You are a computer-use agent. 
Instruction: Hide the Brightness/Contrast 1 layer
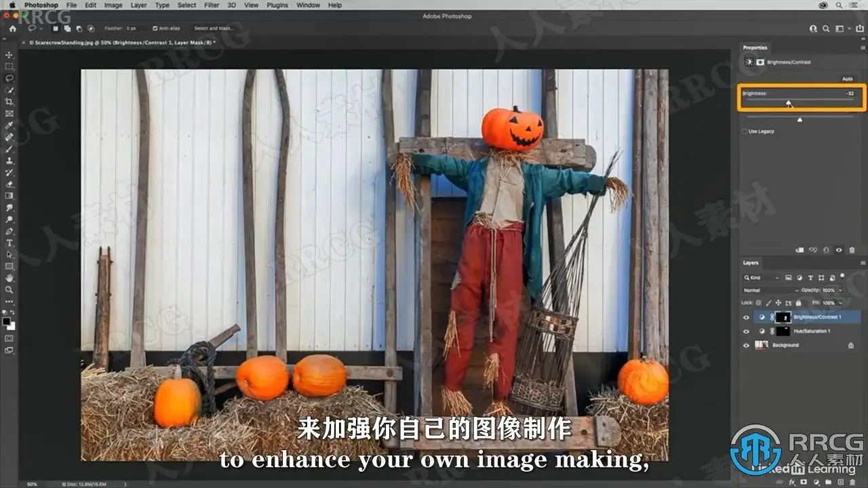(747, 317)
